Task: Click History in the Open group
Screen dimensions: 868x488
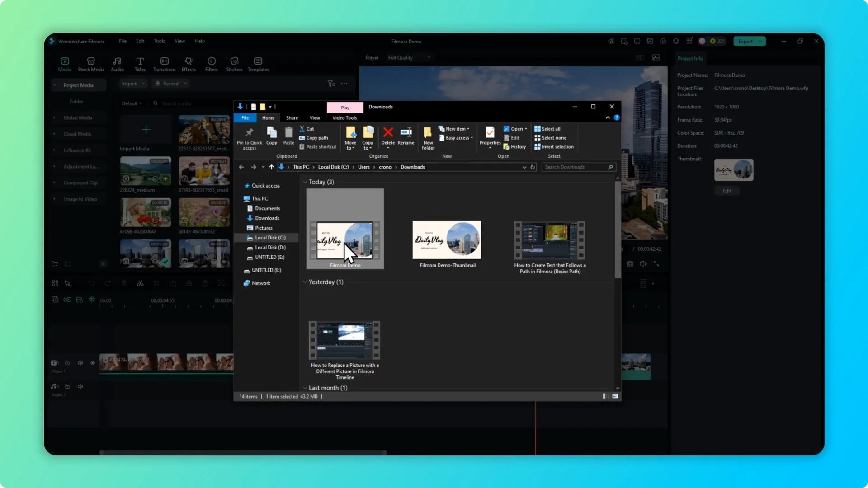Action: (514, 147)
